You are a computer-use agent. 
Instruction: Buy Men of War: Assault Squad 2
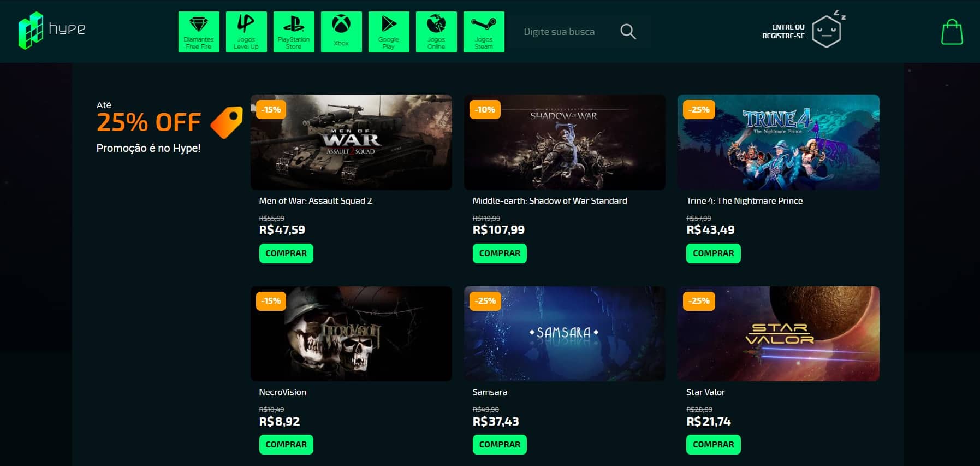(x=286, y=253)
